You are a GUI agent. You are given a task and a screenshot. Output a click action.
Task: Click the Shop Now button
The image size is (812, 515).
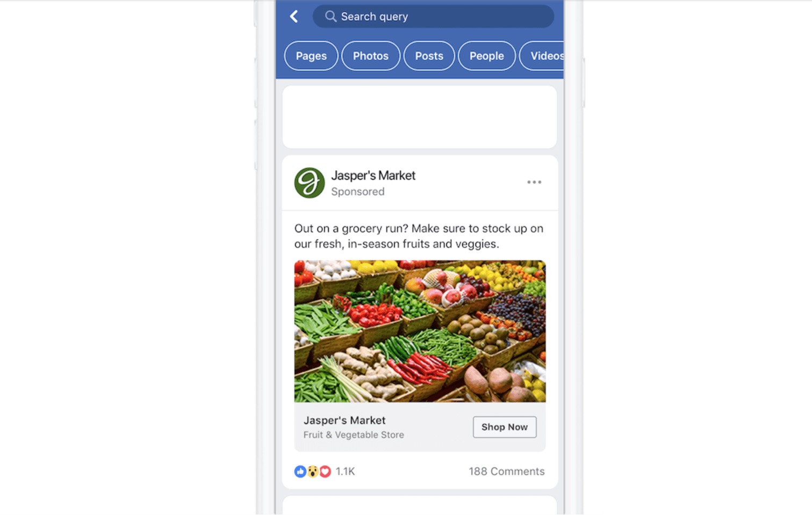[505, 427]
